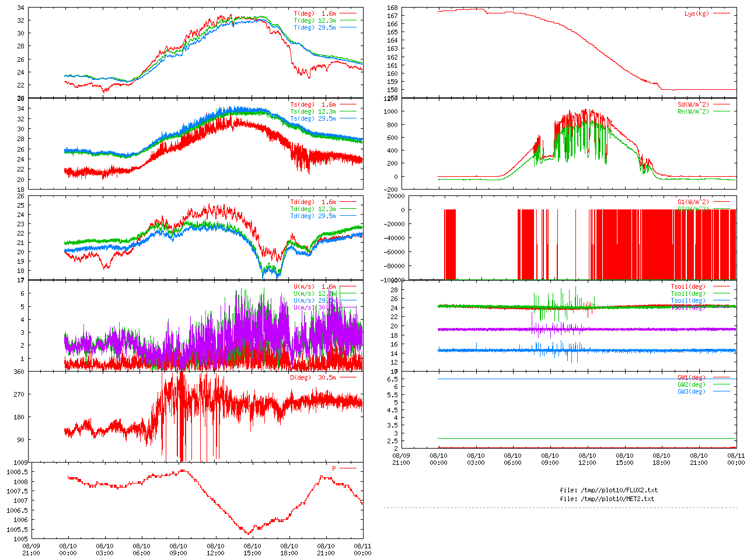Image resolution: width=747 pixels, height=560 pixels.
Task: Click the Lys(kg) legend entry
Action: (x=696, y=13)
